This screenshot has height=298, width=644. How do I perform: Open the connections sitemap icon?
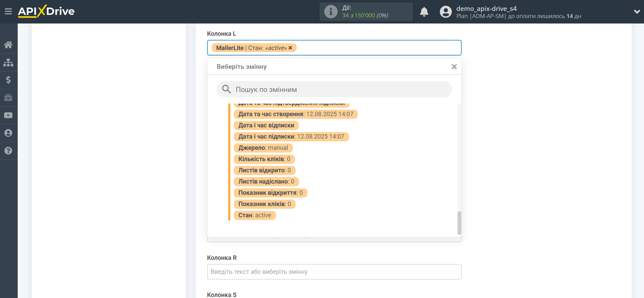pos(9,62)
